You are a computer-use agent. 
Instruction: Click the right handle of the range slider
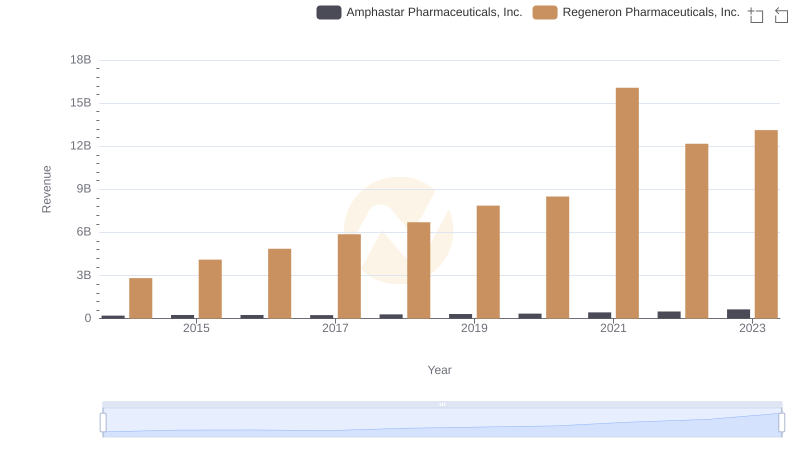click(782, 423)
